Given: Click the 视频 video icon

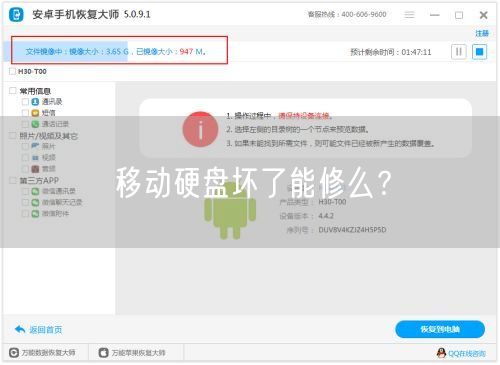Looking at the screenshot, I should pyautogui.click(x=35, y=157).
